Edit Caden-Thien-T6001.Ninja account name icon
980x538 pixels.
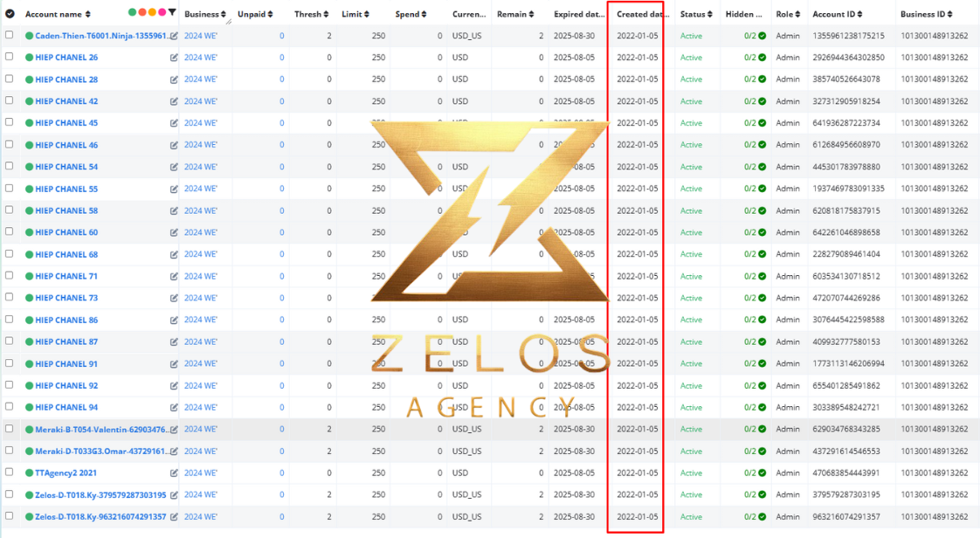pyautogui.click(x=174, y=36)
